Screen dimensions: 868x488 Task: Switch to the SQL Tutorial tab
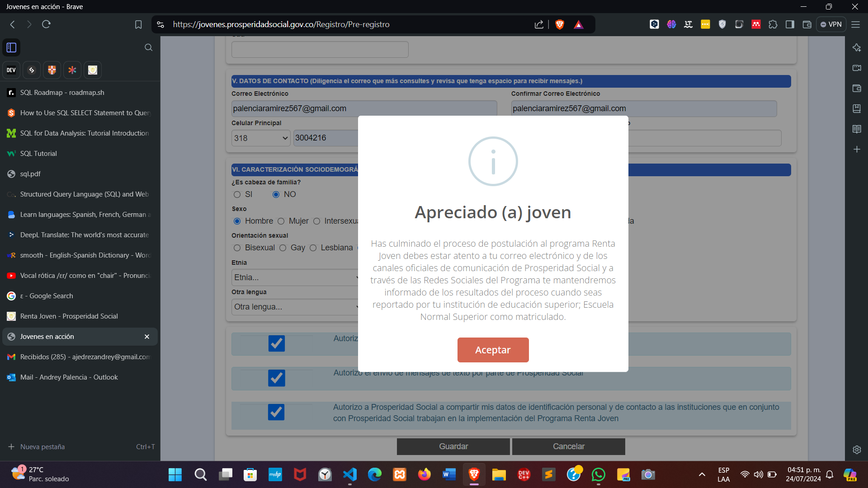[38, 154]
